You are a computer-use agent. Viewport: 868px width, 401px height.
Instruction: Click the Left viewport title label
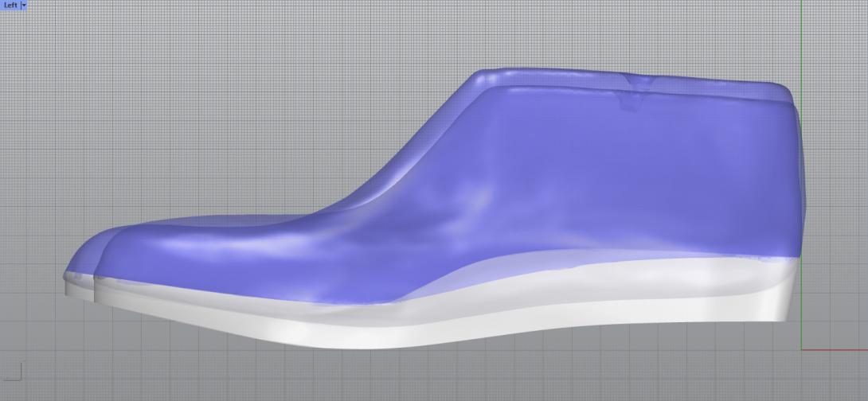click(10, 5)
